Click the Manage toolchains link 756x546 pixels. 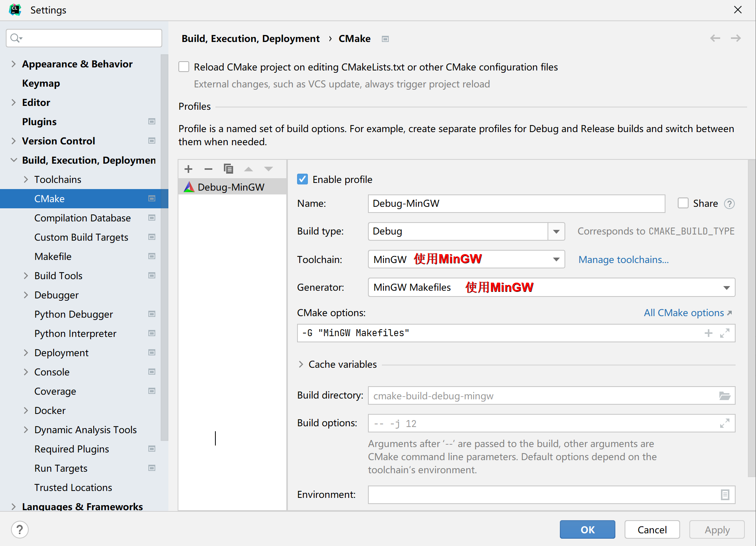click(x=623, y=260)
